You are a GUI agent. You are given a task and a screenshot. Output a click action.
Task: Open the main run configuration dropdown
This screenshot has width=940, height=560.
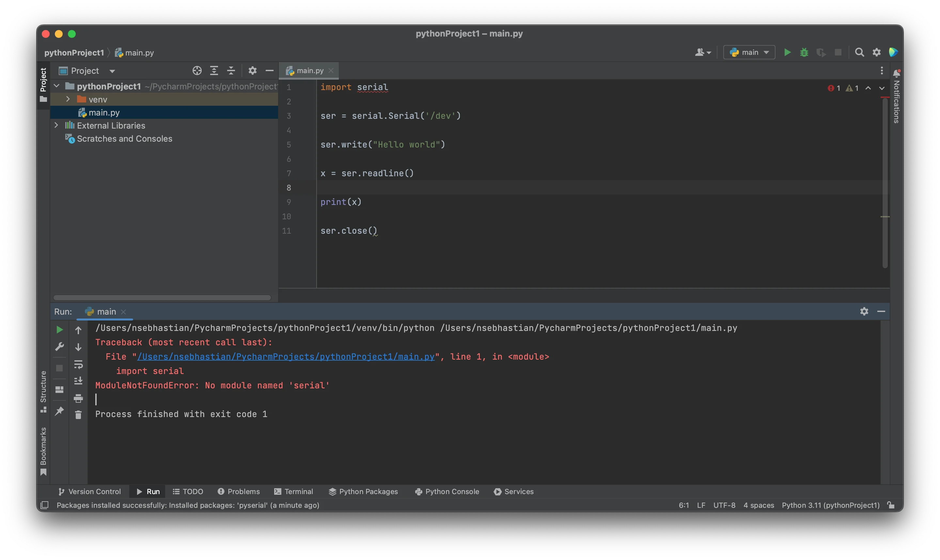click(x=749, y=53)
